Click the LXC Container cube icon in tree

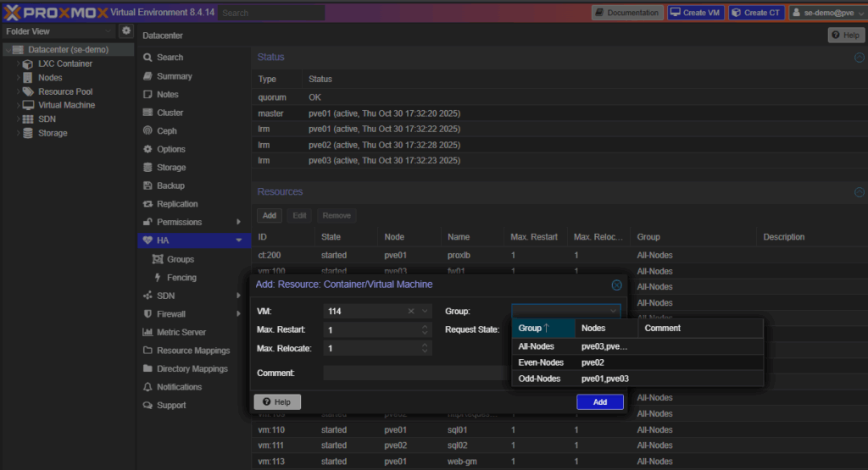pyautogui.click(x=28, y=64)
